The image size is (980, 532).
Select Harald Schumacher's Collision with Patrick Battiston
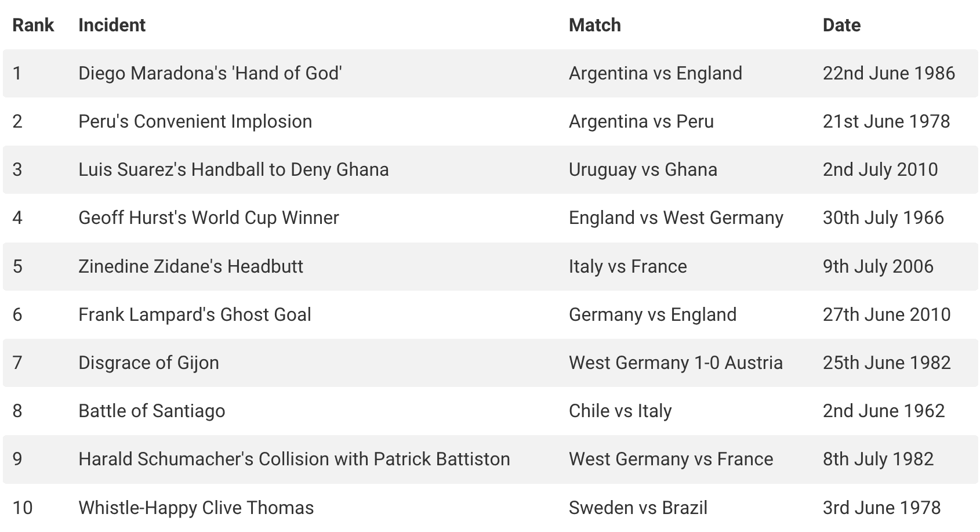tap(294, 459)
